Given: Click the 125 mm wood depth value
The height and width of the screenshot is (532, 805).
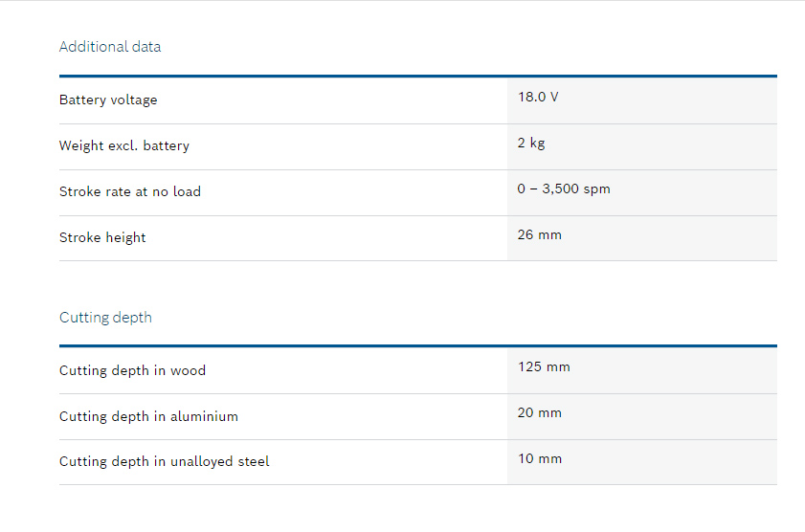Looking at the screenshot, I should tap(544, 367).
